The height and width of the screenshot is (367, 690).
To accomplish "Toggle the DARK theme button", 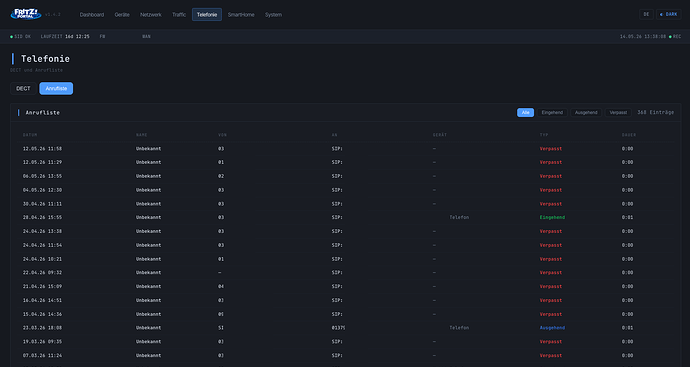I will (668, 15).
